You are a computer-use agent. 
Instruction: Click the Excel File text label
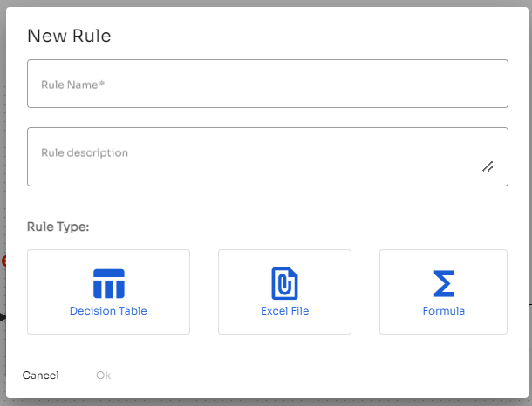tap(284, 311)
